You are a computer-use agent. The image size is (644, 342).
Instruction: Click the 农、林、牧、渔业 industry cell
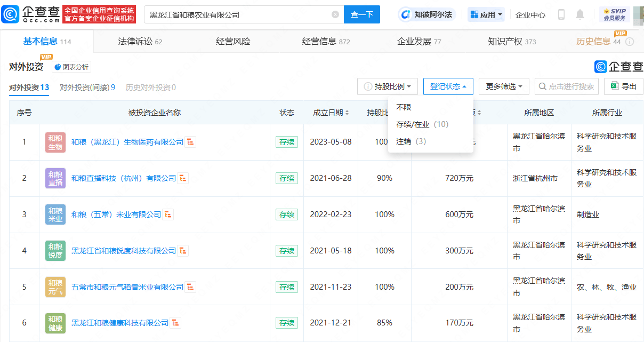coord(607,287)
